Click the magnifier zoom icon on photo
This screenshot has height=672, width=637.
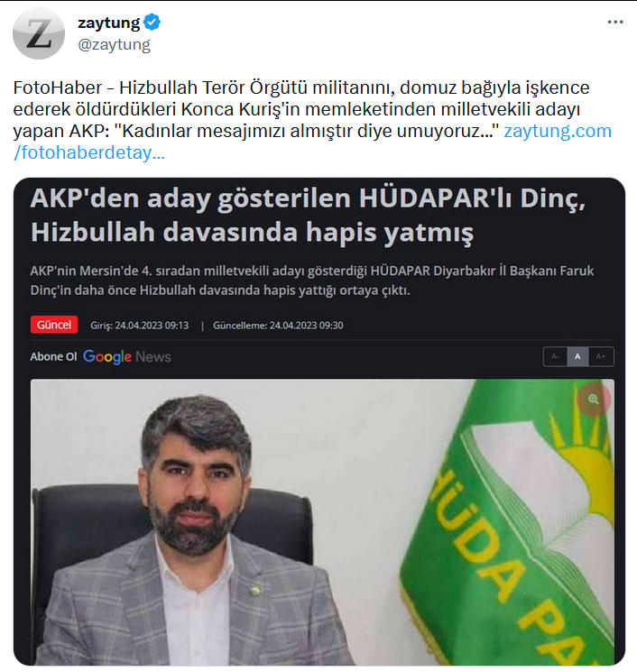pos(594,400)
